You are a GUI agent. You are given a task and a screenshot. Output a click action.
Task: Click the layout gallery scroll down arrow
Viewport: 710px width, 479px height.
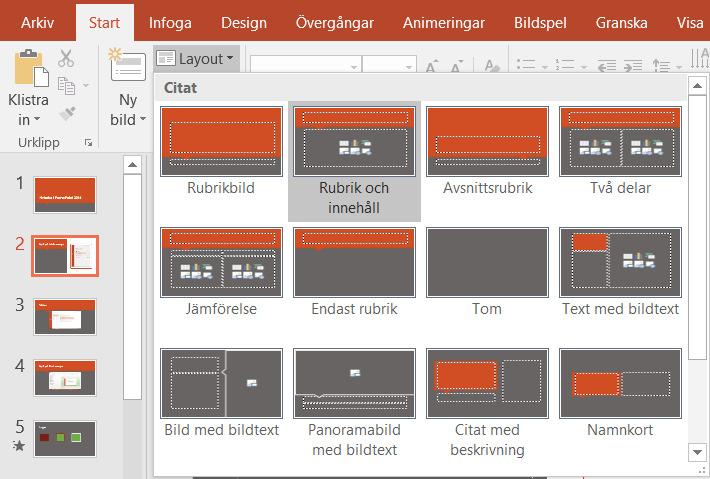coord(697,452)
